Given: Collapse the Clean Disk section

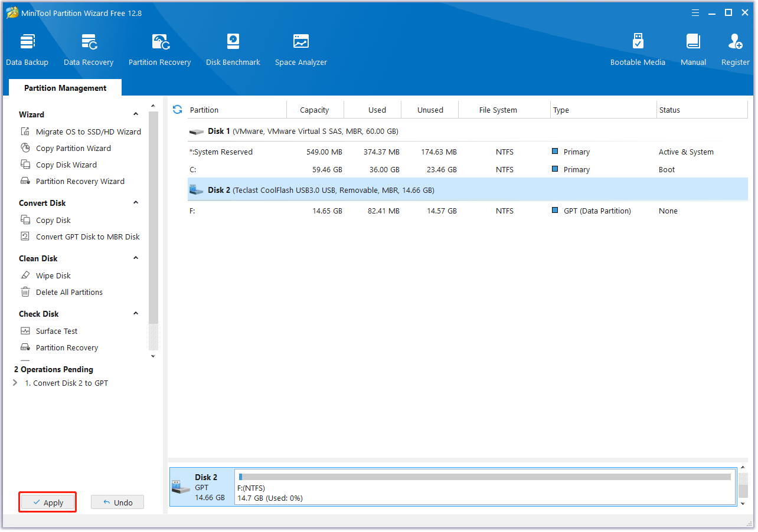Looking at the screenshot, I should (136, 258).
